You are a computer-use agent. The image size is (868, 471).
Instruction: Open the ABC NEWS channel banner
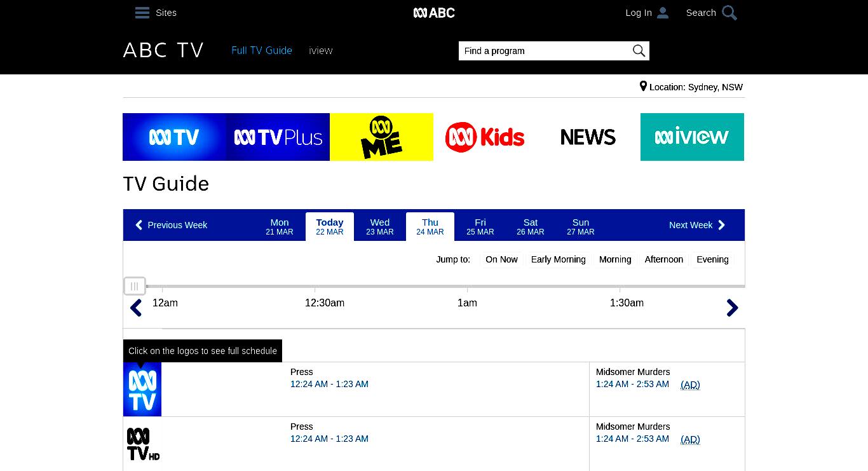(588, 137)
